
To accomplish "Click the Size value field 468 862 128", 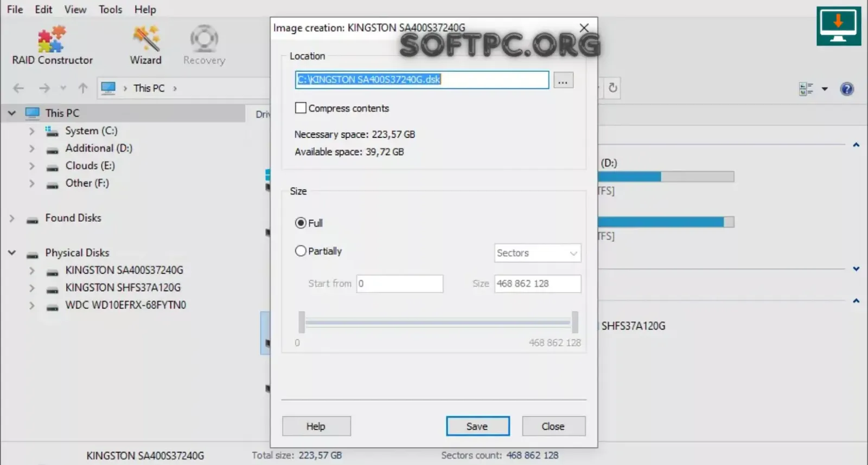I will [x=538, y=283].
